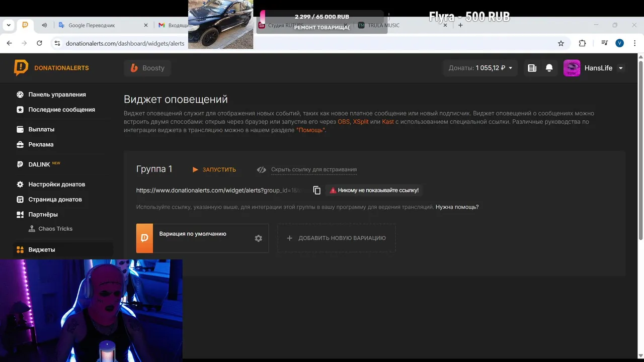644x362 pixels.
Task: Open the notifications bell
Action: [549, 68]
